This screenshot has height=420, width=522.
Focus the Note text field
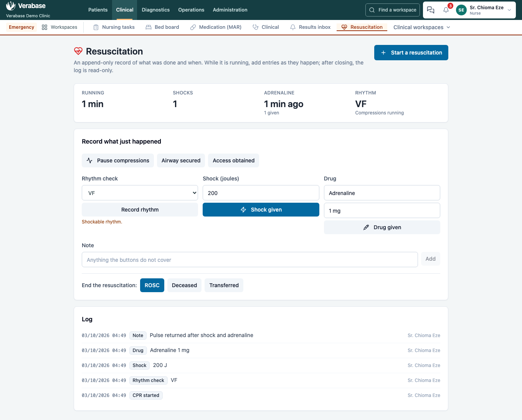pyautogui.click(x=250, y=260)
